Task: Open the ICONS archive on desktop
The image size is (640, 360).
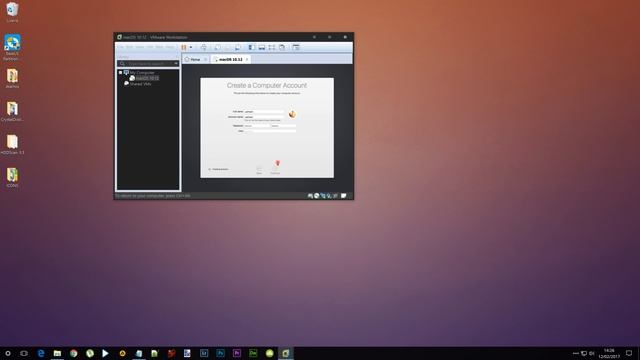Action: point(12,178)
